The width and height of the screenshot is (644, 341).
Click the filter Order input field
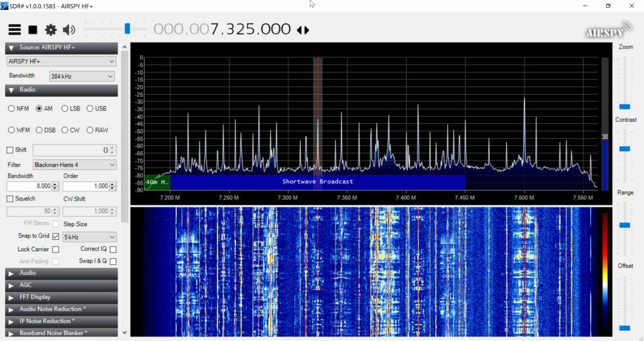click(86, 187)
